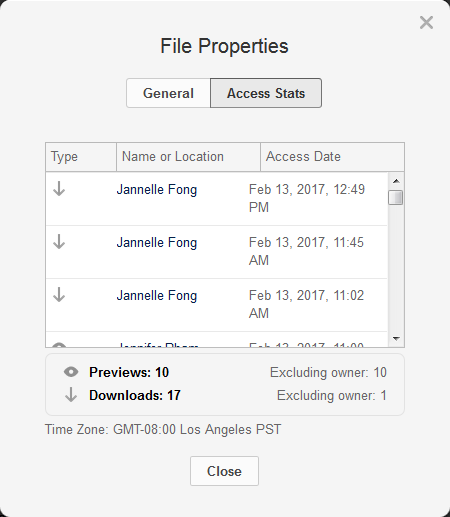Open Jannelle Fong link at 11:02 AM row

157,295
